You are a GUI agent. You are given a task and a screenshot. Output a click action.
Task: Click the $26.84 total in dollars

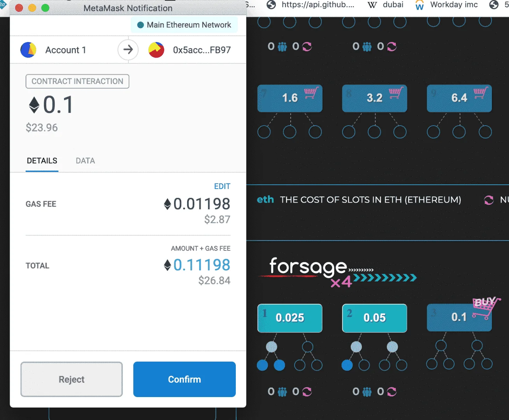214,280
